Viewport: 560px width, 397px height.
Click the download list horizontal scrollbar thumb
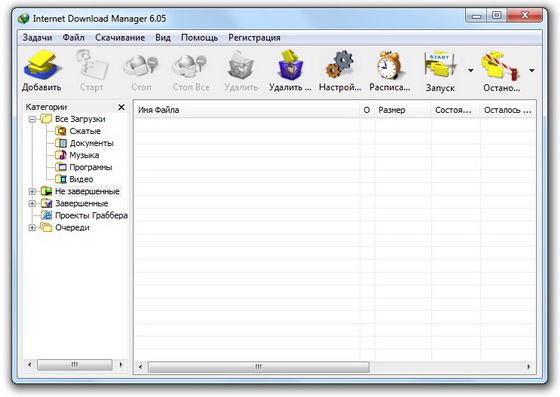tap(259, 367)
